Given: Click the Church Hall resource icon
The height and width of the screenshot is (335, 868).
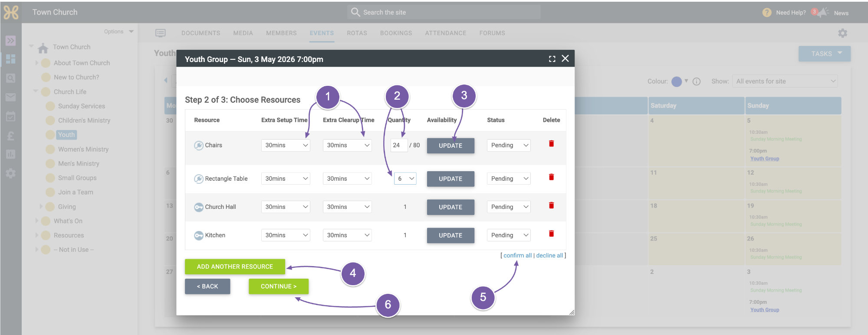Looking at the screenshot, I should [x=198, y=207].
